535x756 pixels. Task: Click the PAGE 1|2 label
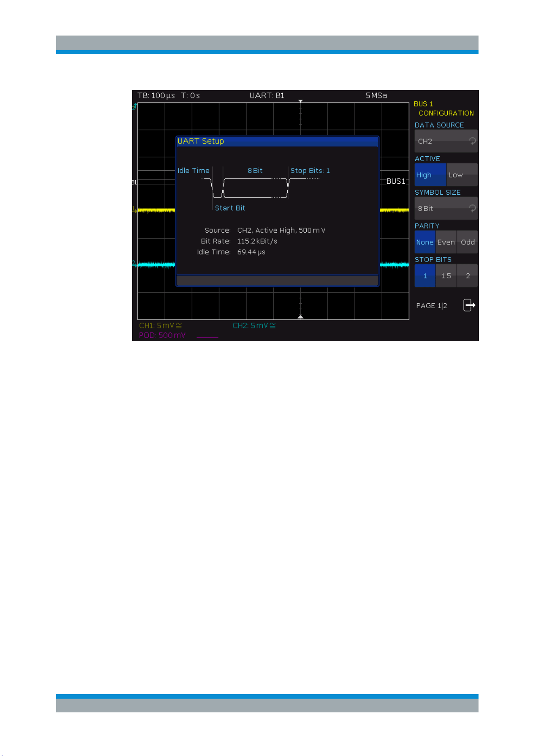point(432,306)
